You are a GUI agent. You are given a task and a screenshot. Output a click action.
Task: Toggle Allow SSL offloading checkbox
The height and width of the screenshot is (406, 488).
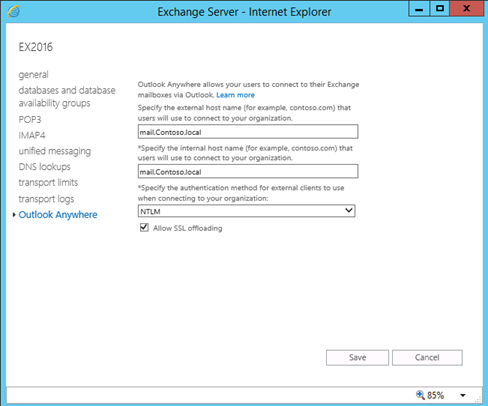[144, 228]
